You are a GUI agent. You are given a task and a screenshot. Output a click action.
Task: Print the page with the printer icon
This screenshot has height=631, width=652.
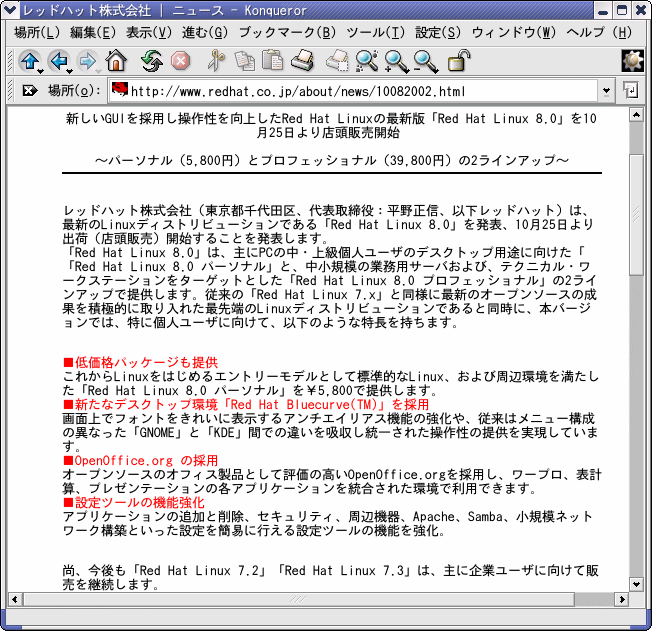click(x=302, y=60)
